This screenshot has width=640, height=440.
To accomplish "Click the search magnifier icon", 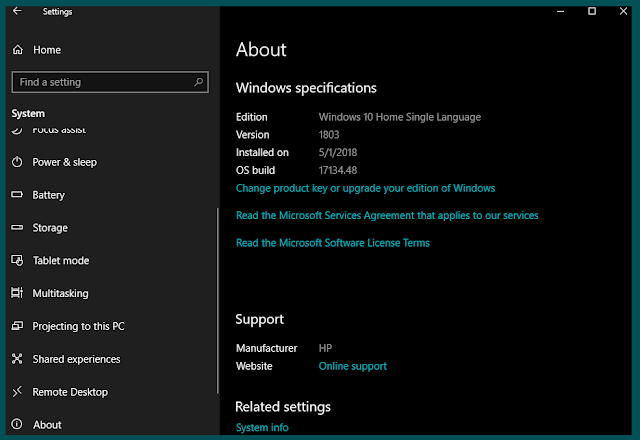I will click(198, 82).
